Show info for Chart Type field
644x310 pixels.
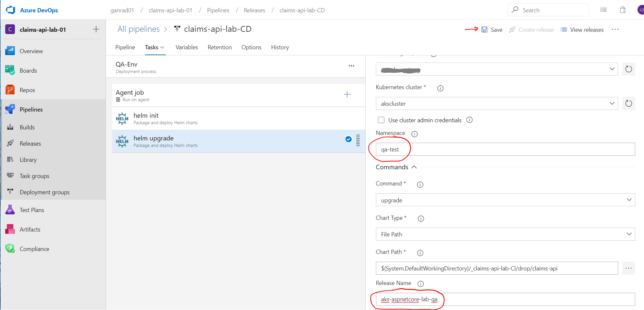click(421, 219)
